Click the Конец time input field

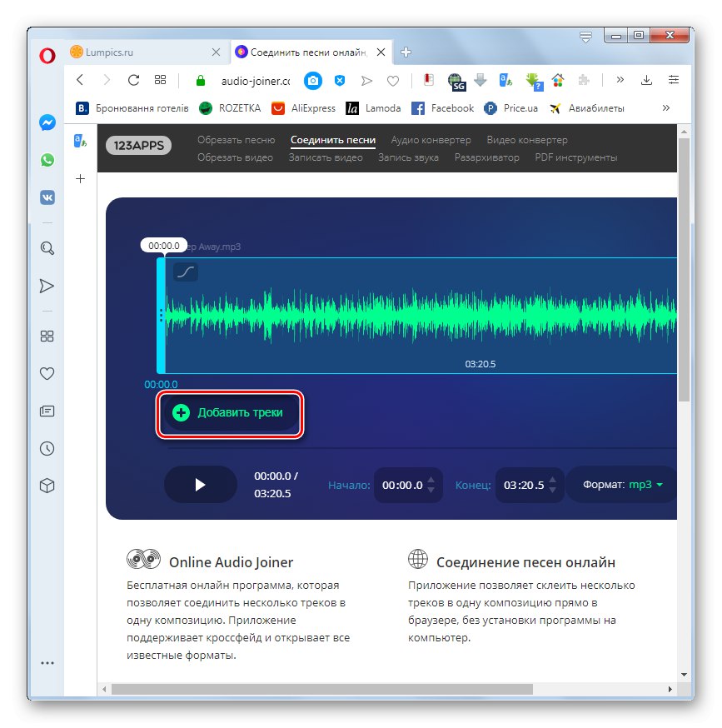pos(524,485)
